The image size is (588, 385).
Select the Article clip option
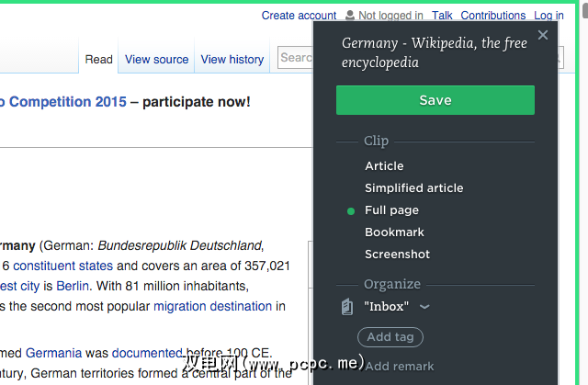(x=384, y=165)
